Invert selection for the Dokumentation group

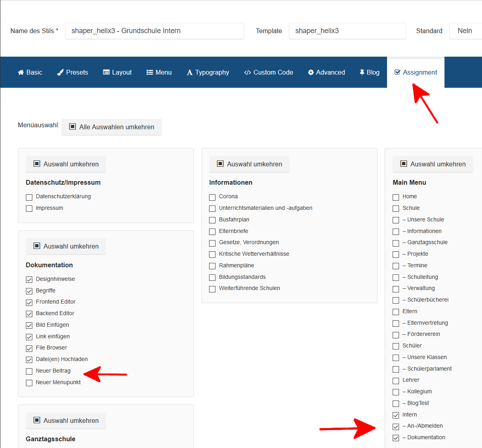[x=66, y=246]
